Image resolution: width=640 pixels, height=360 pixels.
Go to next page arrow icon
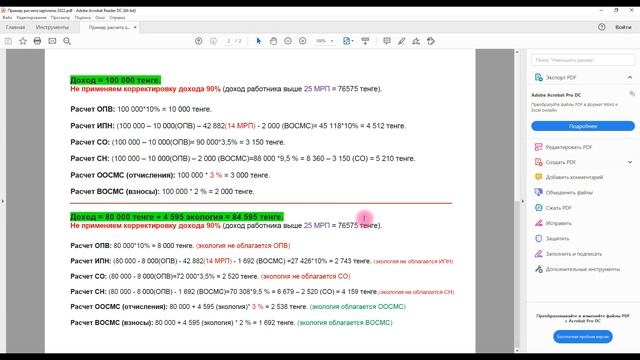pyautogui.click(x=213, y=41)
